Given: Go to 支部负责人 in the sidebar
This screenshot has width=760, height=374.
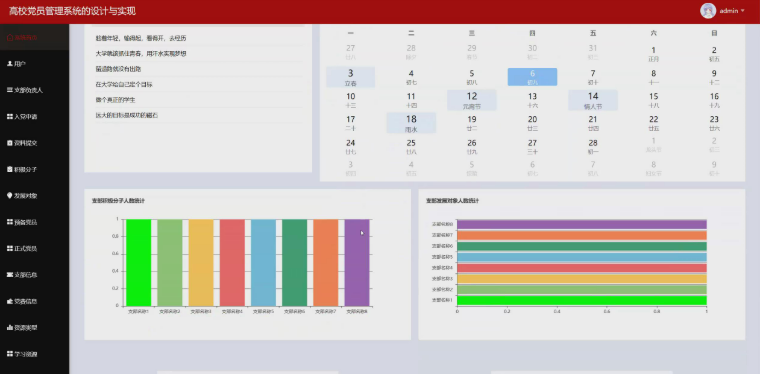Looking at the screenshot, I should [34, 90].
